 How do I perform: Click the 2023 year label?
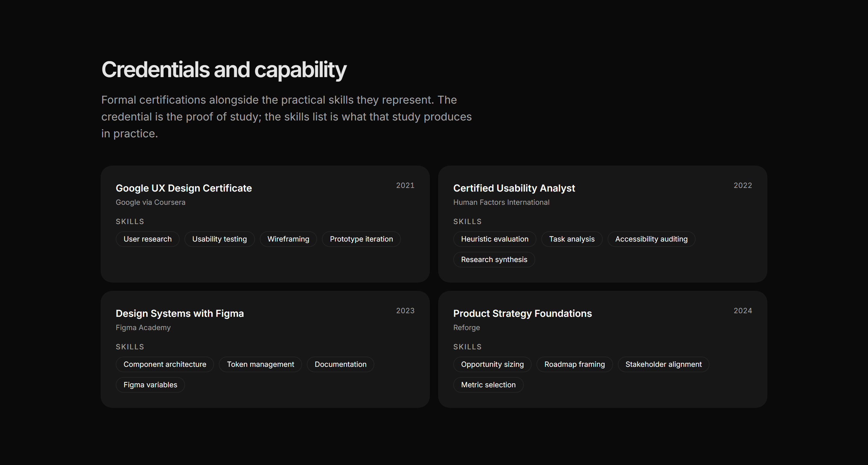click(x=405, y=311)
